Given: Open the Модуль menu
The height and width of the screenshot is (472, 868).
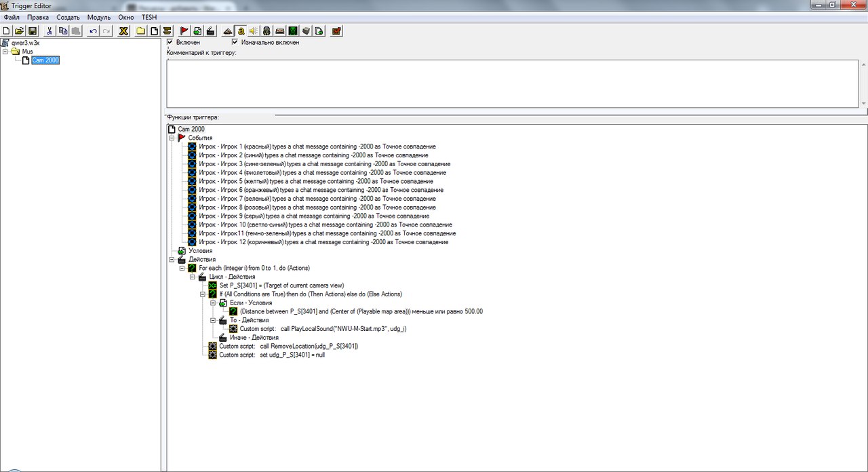Looking at the screenshot, I should (99, 16).
